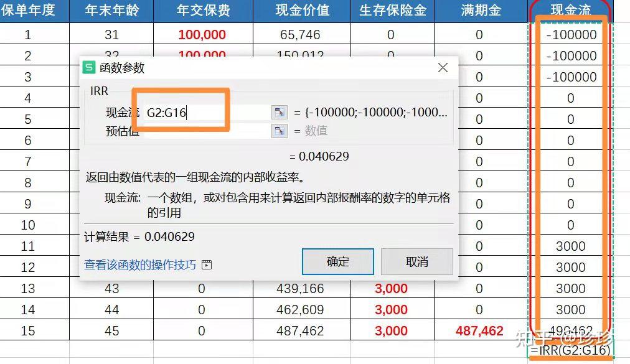Click the year-end age cell 44
Image resolution: width=630 pixels, height=364 pixels.
pyautogui.click(x=111, y=310)
